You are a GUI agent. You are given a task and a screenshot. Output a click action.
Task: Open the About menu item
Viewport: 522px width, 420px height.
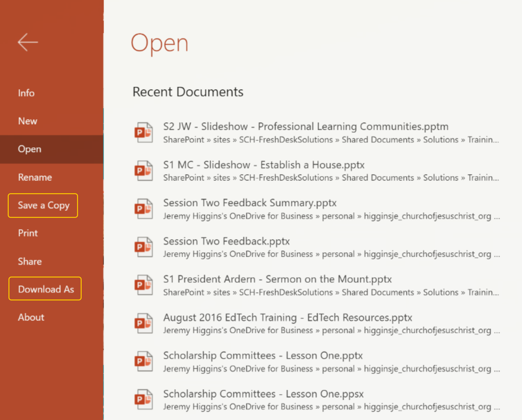[x=31, y=317]
